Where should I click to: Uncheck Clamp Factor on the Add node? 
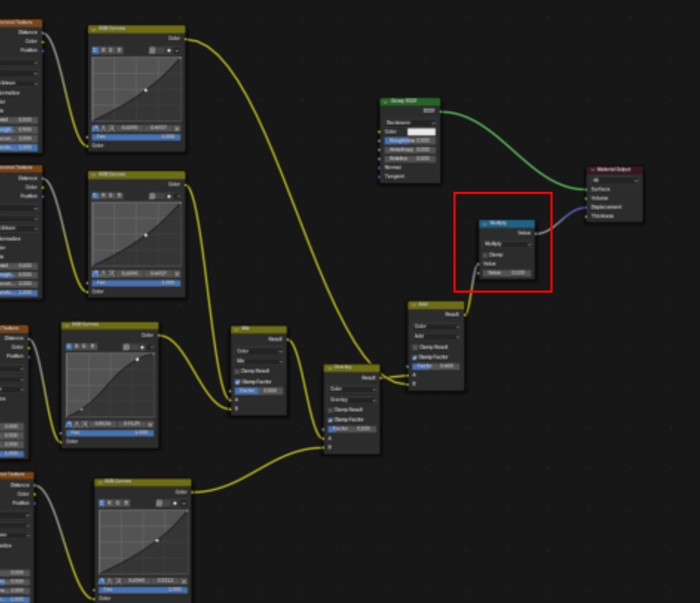415,357
